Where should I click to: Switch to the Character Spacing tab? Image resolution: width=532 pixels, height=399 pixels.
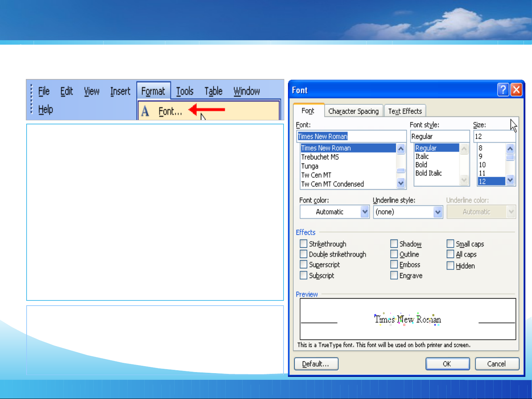pos(353,111)
